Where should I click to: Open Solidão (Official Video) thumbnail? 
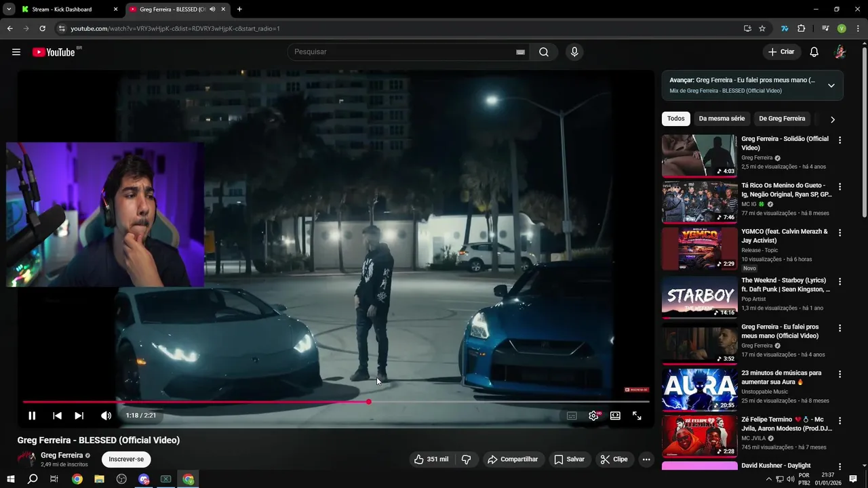click(x=699, y=155)
